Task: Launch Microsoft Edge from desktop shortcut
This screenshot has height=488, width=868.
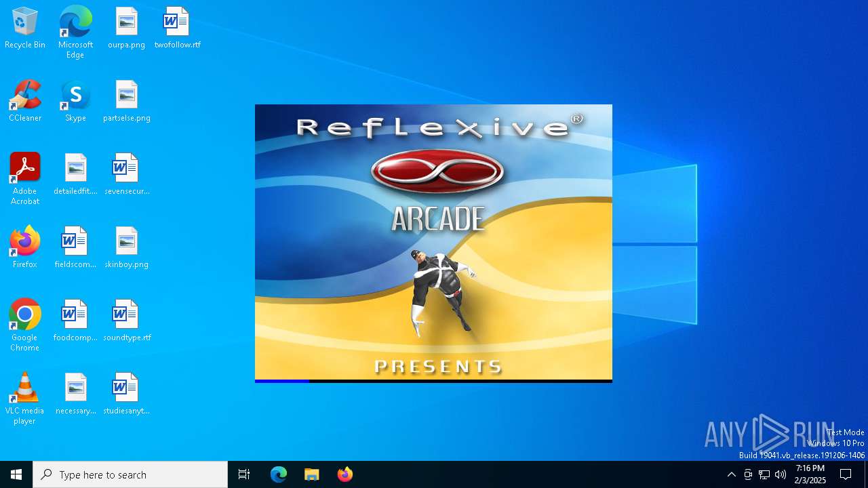Action: pyautogui.click(x=75, y=33)
